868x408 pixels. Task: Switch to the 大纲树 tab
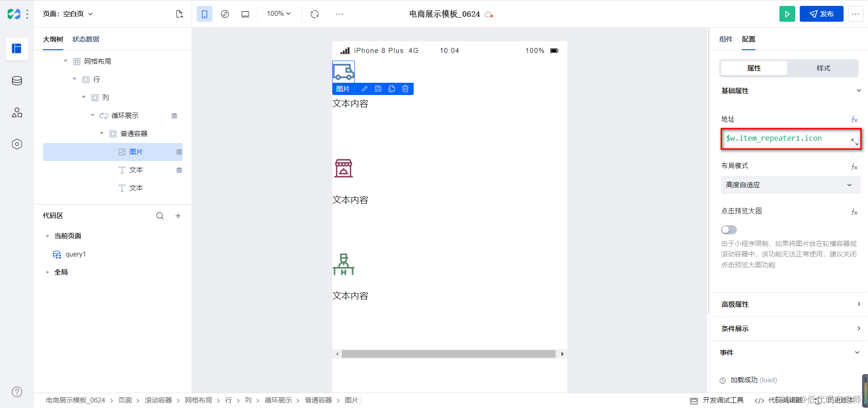pyautogui.click(x=53, y=39)
